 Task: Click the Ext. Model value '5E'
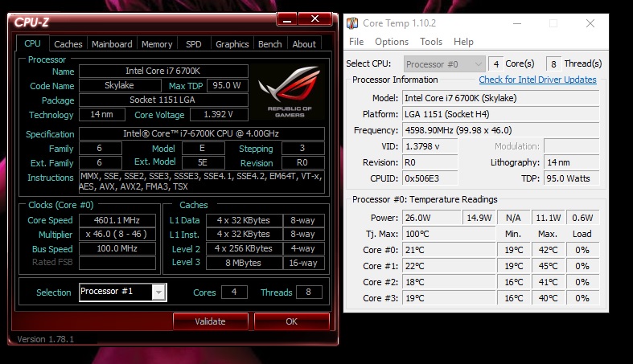203,162
